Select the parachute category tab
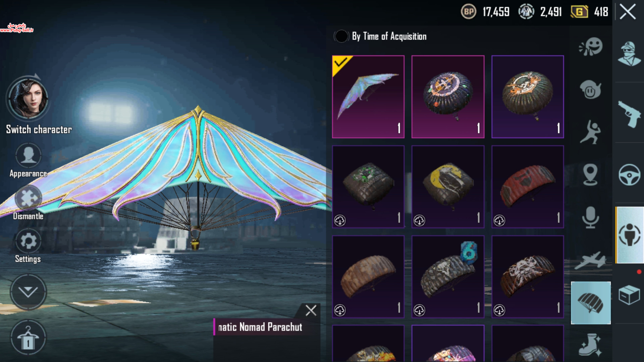The width and height of the screenshot is (644, 362). [x=591, y=303]
